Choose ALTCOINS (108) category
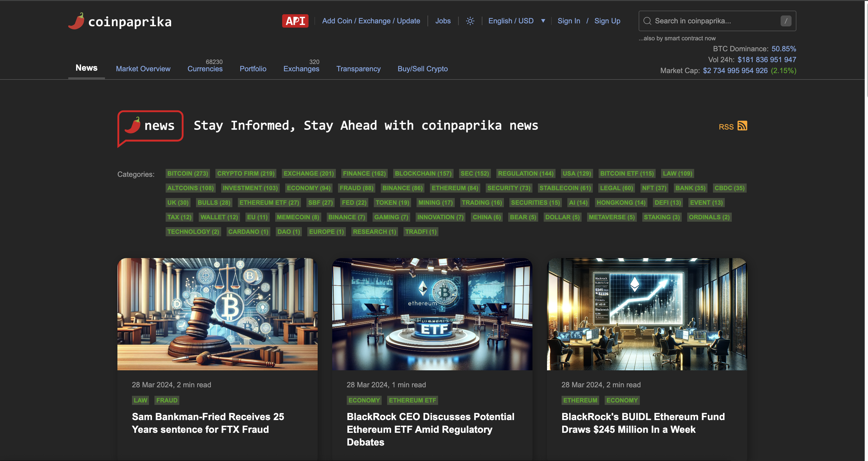Image resolution: width=868 pixels, height=461 pixels. 191,188
